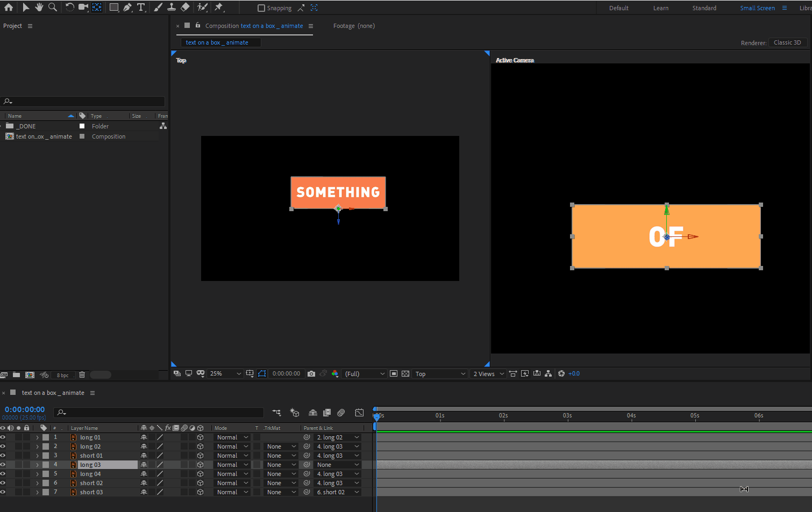Screen dimensions: 812x512
Task: Select the Rotation tool
Action: click(x=70, y=8)
